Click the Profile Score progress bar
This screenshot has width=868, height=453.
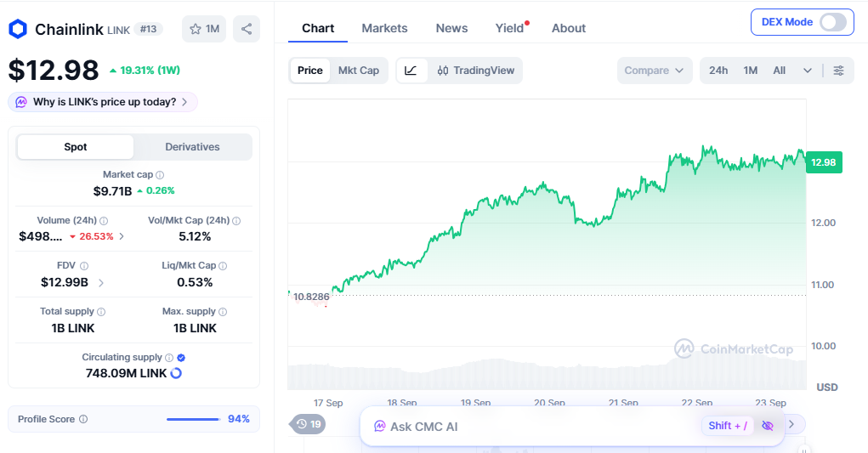pos(193,419)
